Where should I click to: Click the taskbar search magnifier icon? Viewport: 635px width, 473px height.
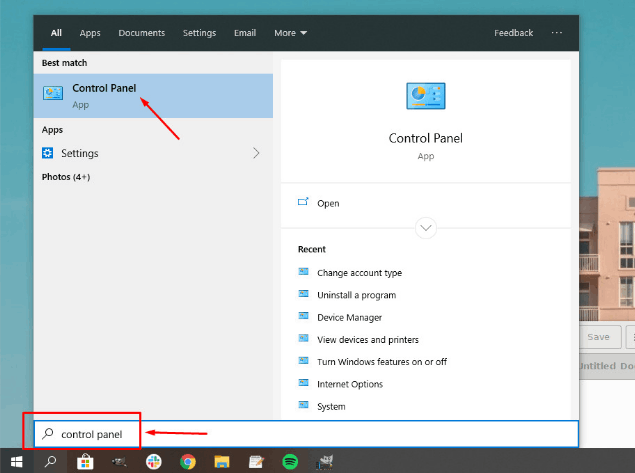[50, 461]
